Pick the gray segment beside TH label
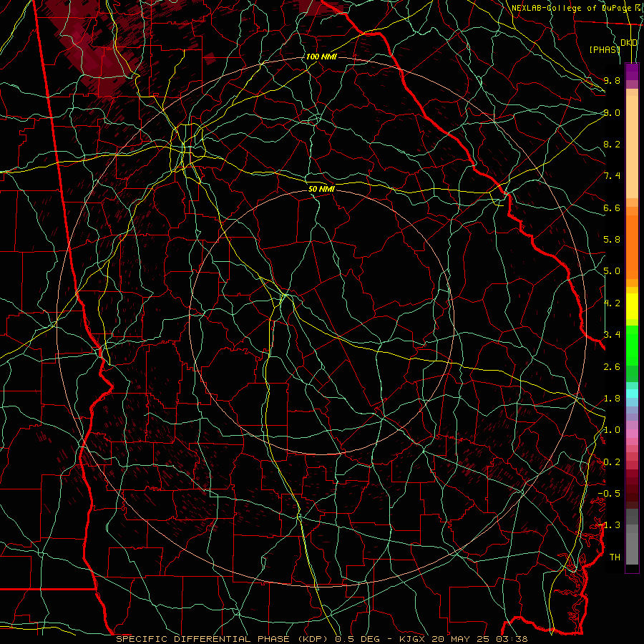644x644 pixels. click(x=632, y=549)
